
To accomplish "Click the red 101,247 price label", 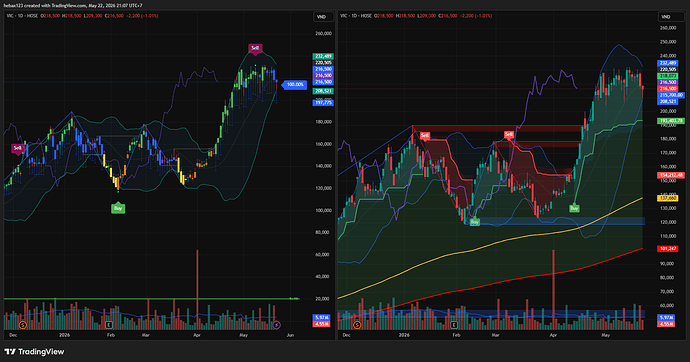I will click(668, 249).
